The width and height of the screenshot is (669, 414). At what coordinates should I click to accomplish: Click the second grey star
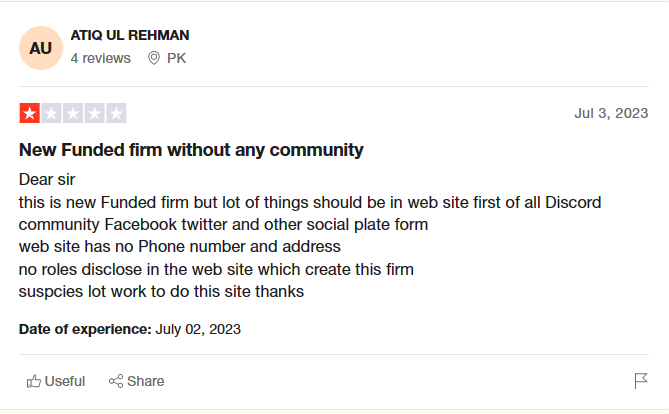pyautogui.click(x=51, y=113)
